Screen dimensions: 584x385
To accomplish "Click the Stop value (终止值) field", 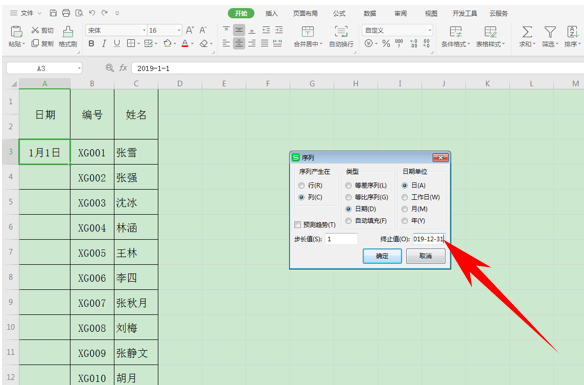I will (428, 239).
